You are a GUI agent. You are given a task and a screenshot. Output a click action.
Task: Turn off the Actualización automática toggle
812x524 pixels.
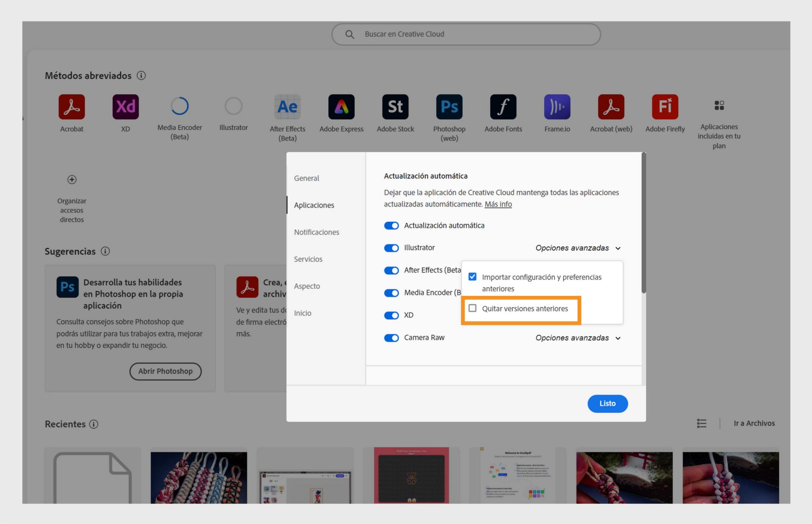pyautogui.click(x=391, y=226)
